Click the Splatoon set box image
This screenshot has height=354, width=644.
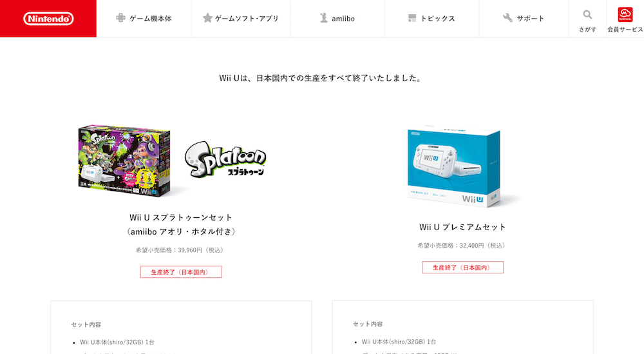click(124, 161)
